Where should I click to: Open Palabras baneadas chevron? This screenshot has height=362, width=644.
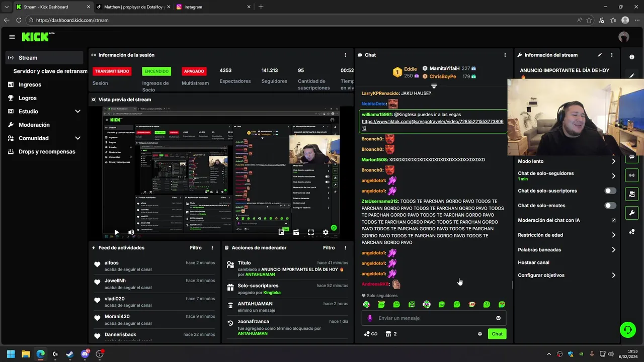[613, 250]
